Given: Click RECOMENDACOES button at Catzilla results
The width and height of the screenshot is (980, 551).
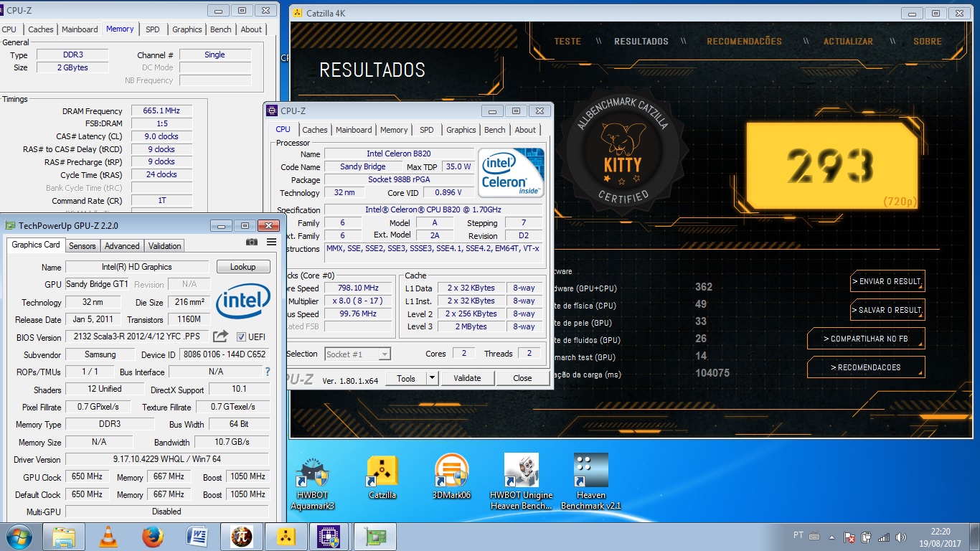Looking at the screenshot, I should pos(865,367).
